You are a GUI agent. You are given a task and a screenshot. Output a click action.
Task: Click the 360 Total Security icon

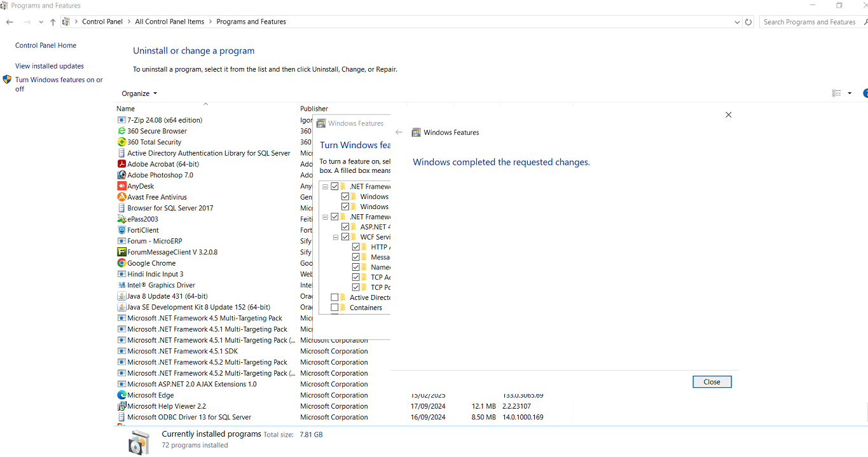point(121,142)
